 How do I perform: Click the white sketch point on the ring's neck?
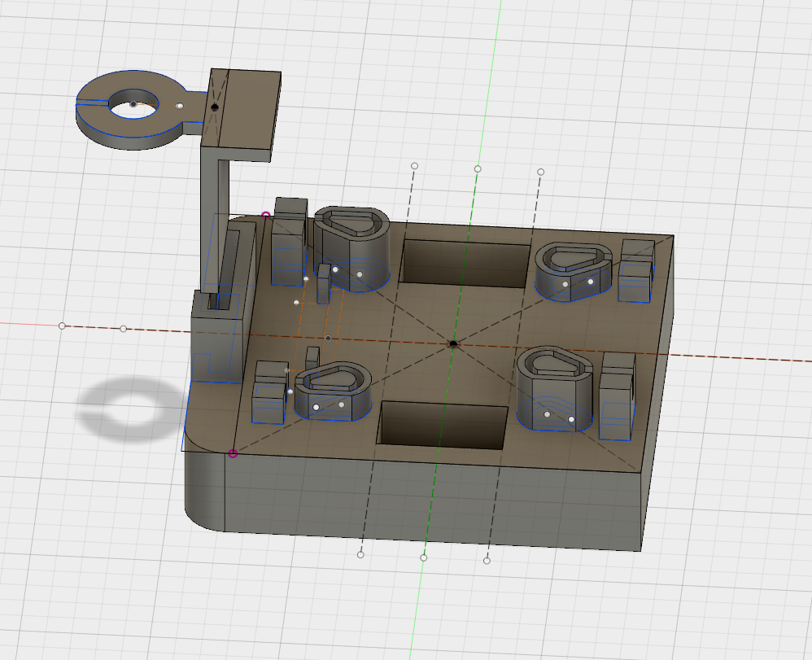coord(179,106)
